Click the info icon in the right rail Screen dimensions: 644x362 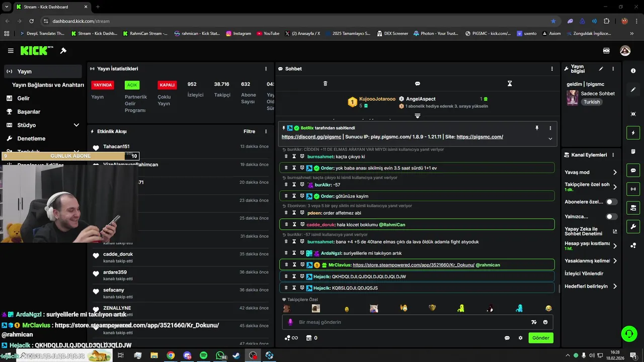click(633, 71)
